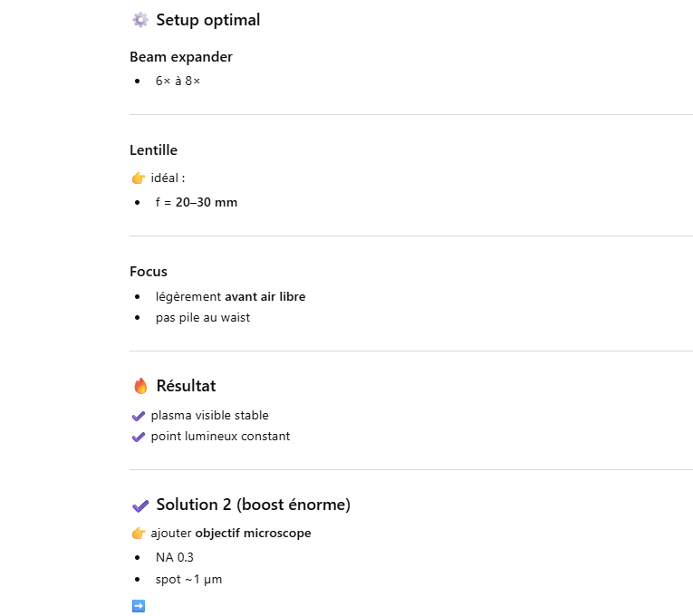Click the Solution 2 (boost énorme) heading
This screenshot has height=616, width=693.
pyautogui.click(x=253, y=505)
